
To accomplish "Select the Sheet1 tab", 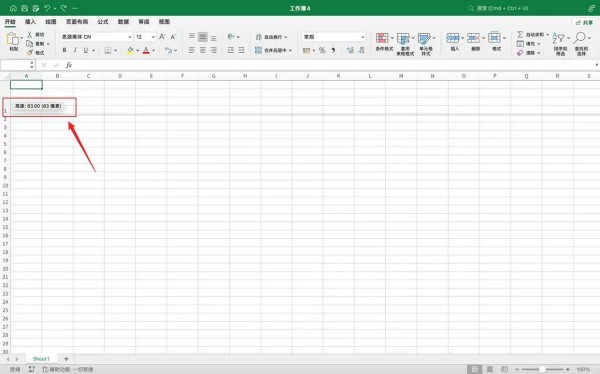I will click(x=41, y=359).
